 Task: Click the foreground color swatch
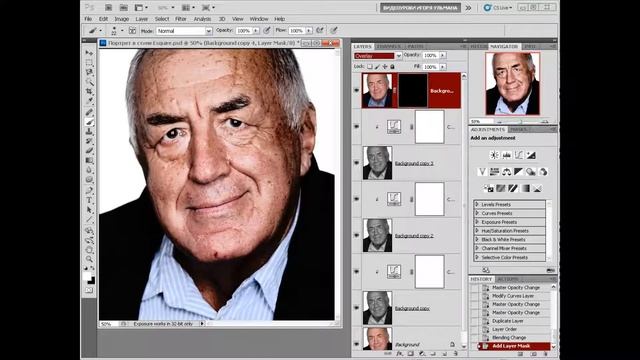coord(87,277)
